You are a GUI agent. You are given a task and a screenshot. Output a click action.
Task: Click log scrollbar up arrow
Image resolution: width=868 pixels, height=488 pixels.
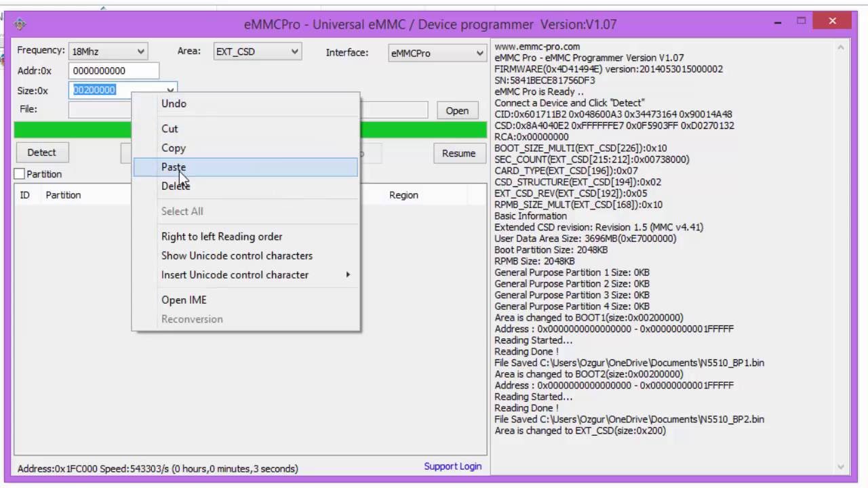point(841,47)
